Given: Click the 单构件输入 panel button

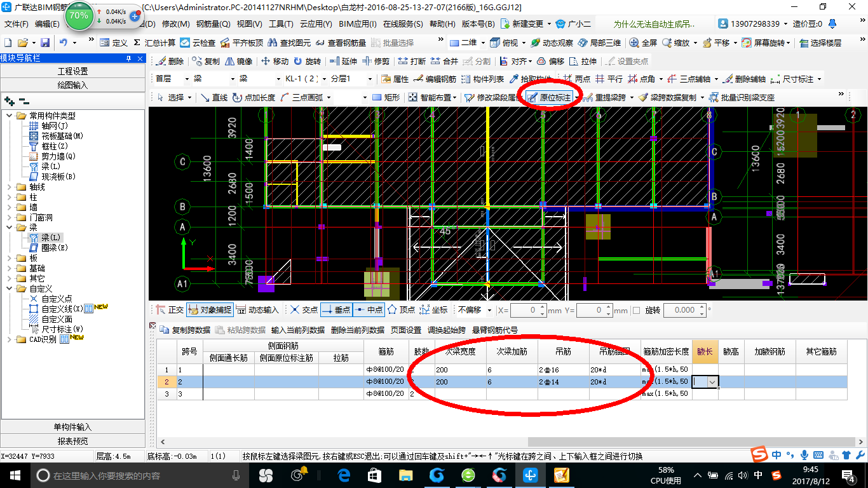Looking at the screenshot, I should [72, 427].
